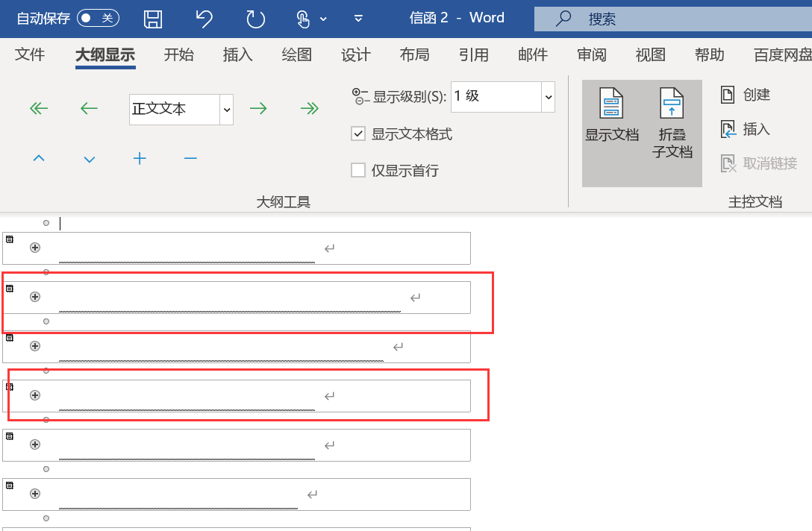
Task: Open the 文件 tab
Action: pyautogui.click(x=30, y=54)
